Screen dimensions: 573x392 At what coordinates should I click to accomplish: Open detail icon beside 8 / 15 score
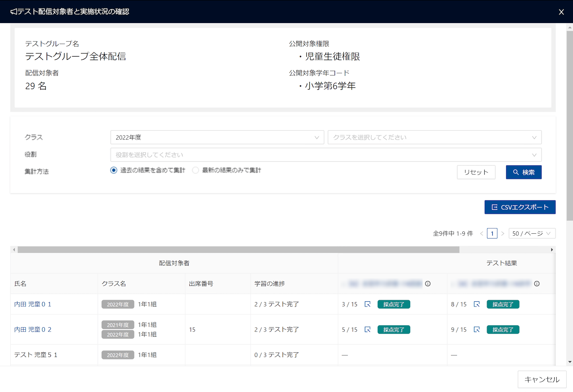(476, 304)
